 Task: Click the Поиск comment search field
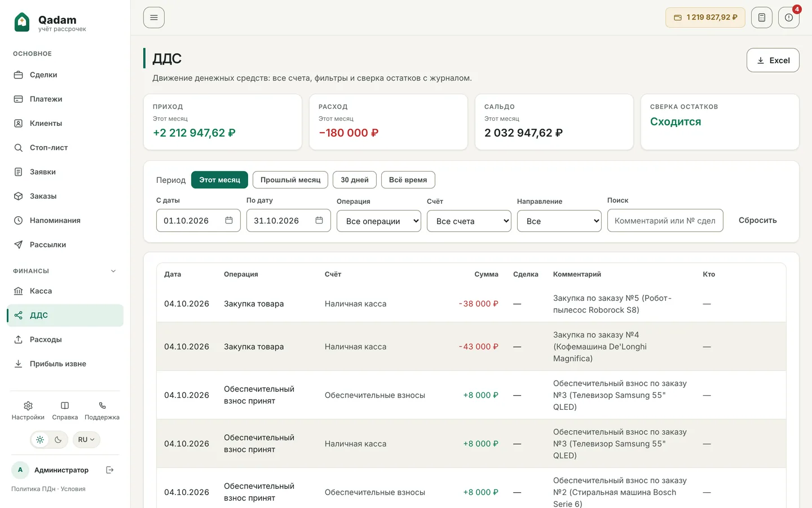click(665, 221)
